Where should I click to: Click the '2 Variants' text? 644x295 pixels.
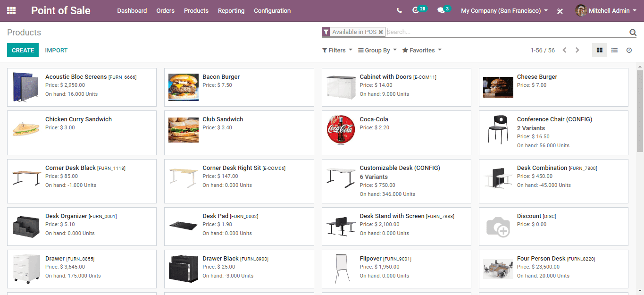tap(531, 128)
